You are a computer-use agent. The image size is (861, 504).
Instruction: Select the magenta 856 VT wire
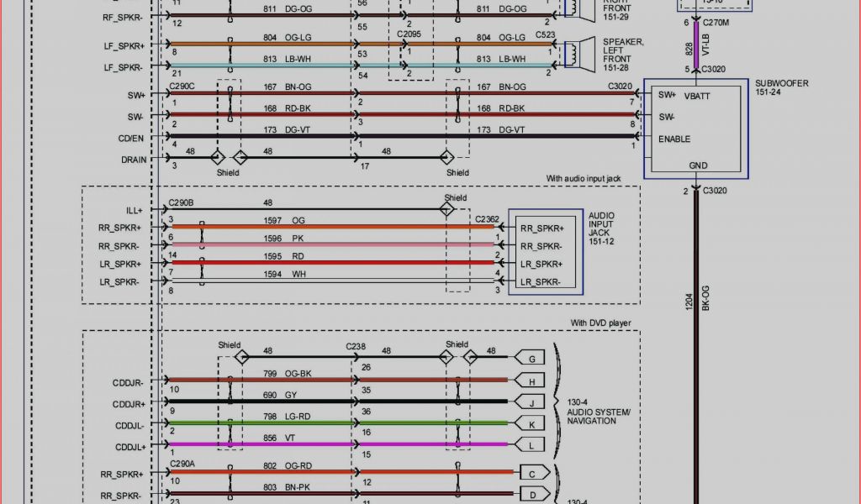[x=336, y=444]
